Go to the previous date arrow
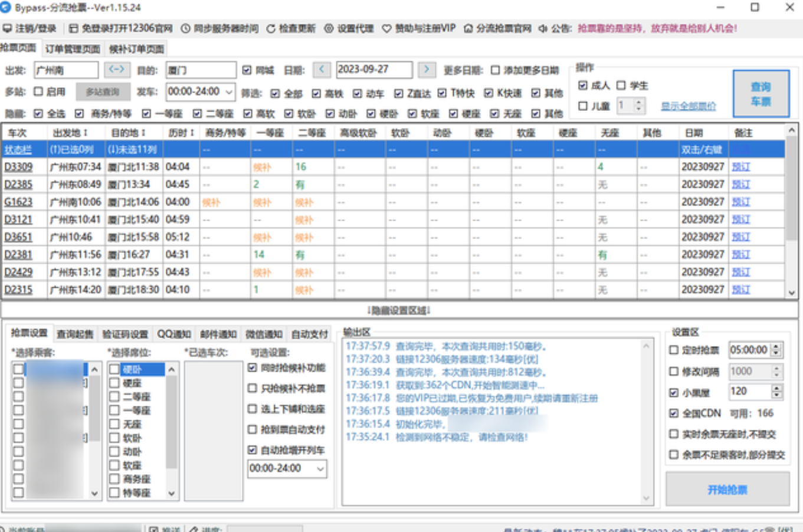This screenshot has height=532, width=803. pos(322,70)
